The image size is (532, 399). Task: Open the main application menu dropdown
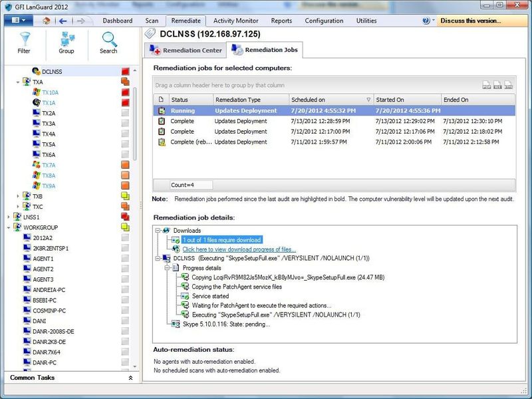click(x=19, y=21)
